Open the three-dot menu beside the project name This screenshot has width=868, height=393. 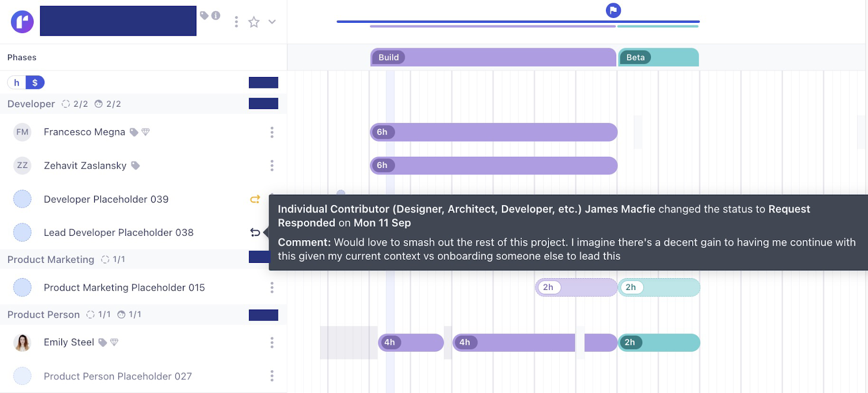tap(236, 22)
